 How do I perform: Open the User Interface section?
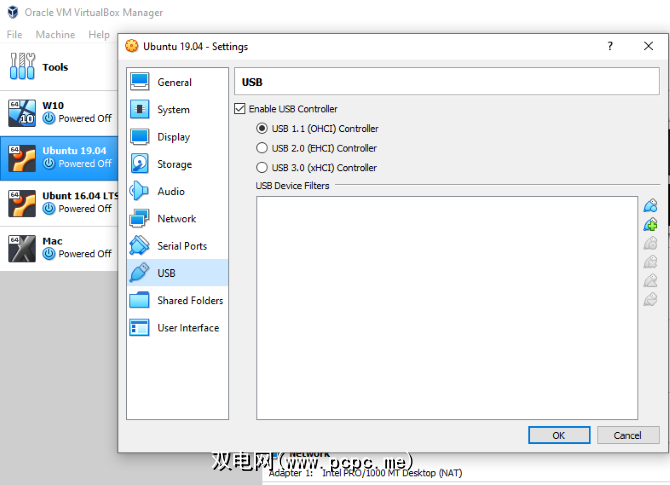pos(177,328)
